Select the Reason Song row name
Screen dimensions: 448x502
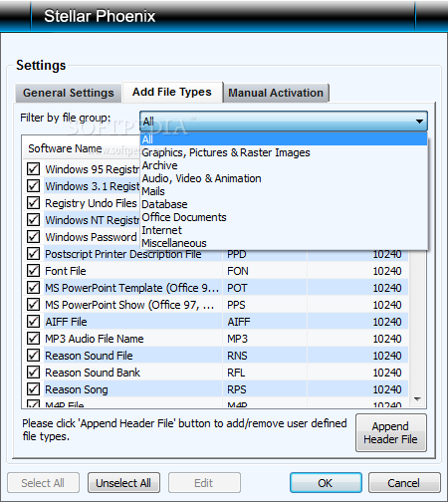click(x=77, y=389)
